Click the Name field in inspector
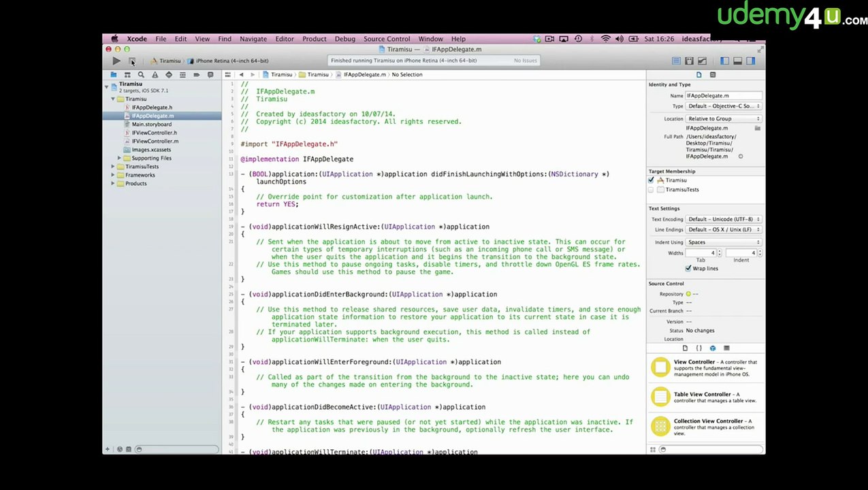This screenshot has height=490, width=868. (723, 96)
